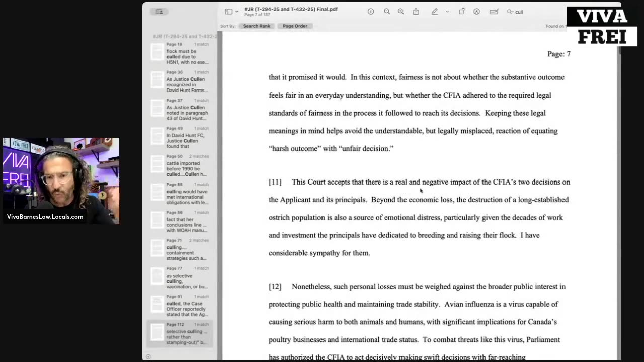
Task: Click the document title in the sidebar header
Action: click(185, 36)
